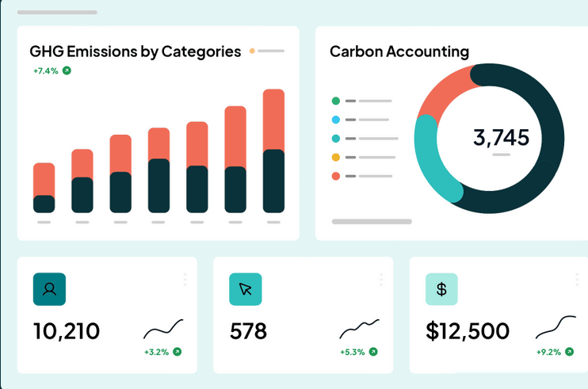The height and width of the screenshot is (389, 588).
Task: Toggle the light blue legend dot in Carbon Accounting
Action: pyautogui.click(x=336, y=120)
